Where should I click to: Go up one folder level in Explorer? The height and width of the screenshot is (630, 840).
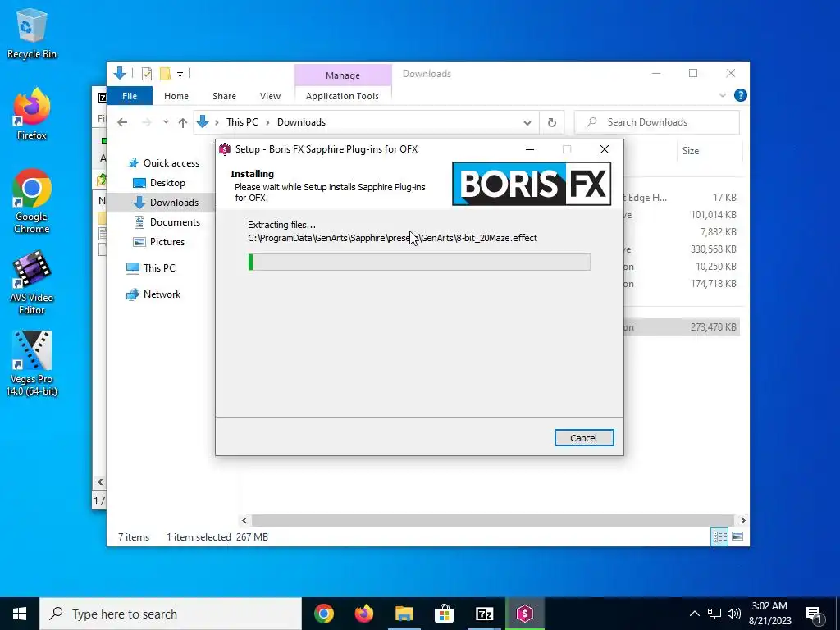pos(183,123)
